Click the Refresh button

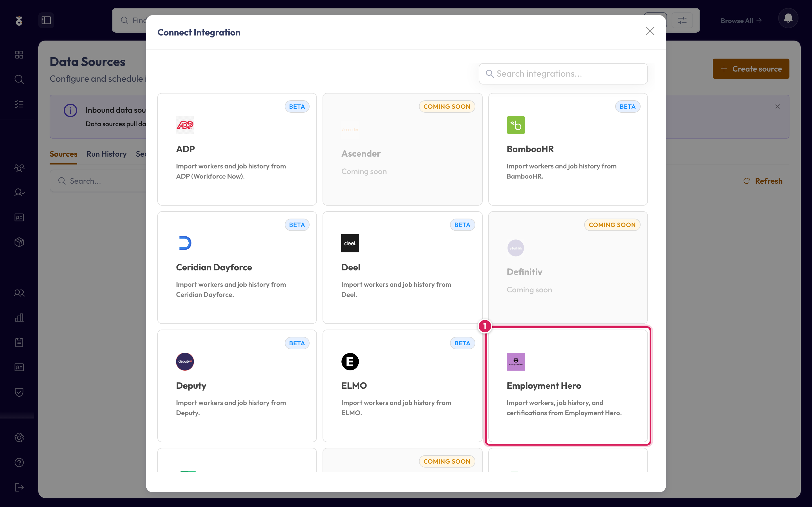[763, 181]
